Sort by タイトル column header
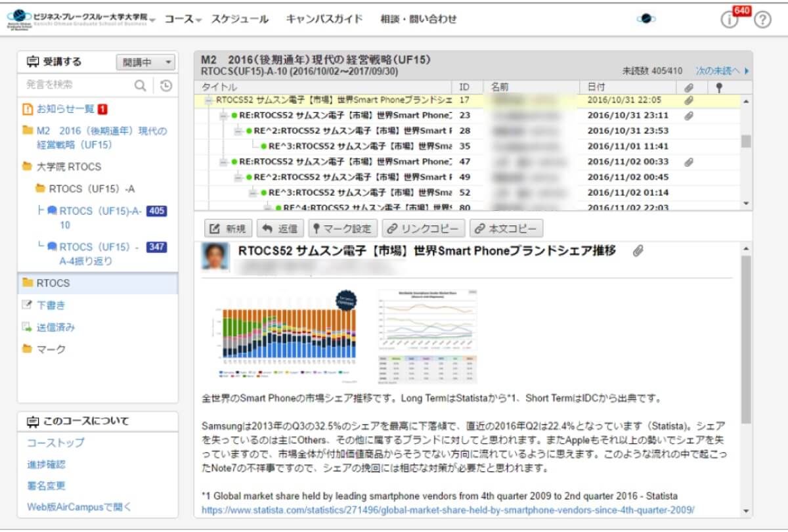The height and width of the screenshot is (532, 788). [324, 87]
